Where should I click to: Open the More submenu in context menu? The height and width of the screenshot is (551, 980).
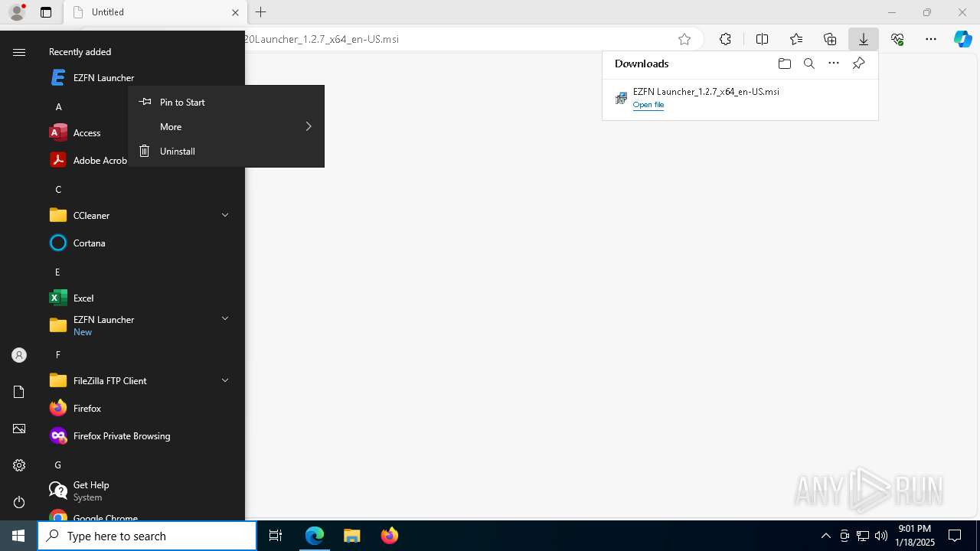(x=226, y=126)
